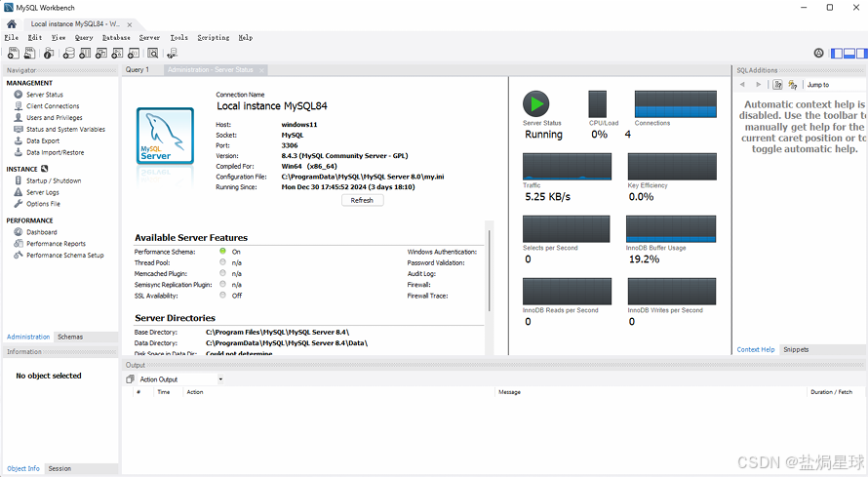Reconnect to DBMS toolbar icon
The image size is (868, 477).
173,53
